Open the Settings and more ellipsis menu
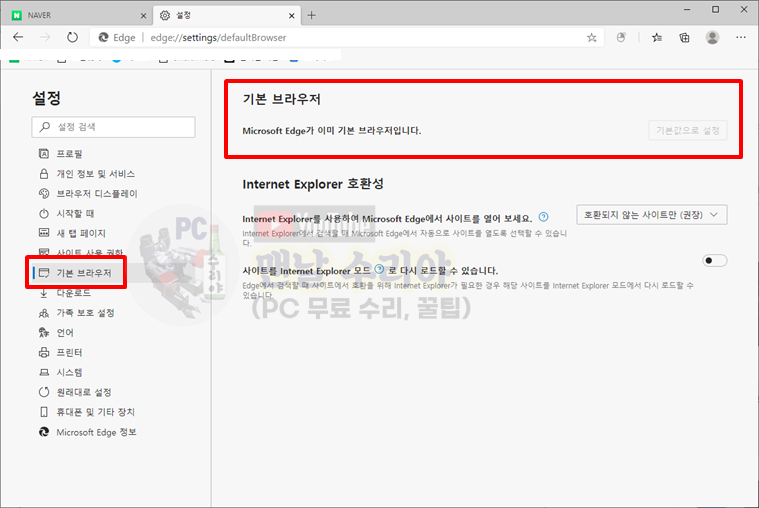This screenshot has height=508, width=759. 741,37
